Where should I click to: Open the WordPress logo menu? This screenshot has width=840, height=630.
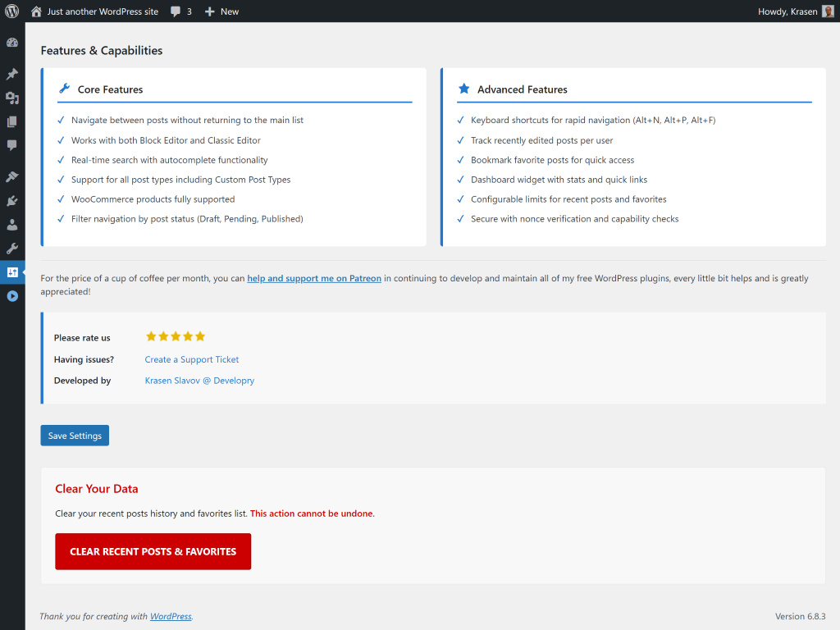coord(11,11)
